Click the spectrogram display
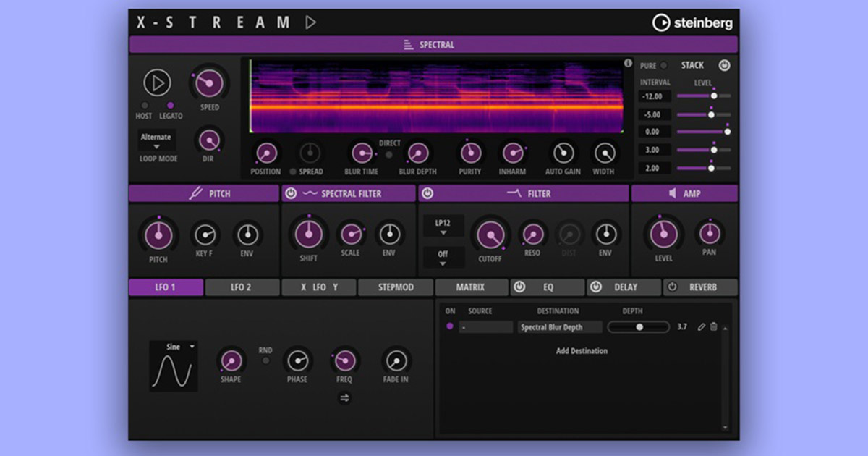Image resolution: width=868 pixels, height=456 pixels. [x=436, y=96]
